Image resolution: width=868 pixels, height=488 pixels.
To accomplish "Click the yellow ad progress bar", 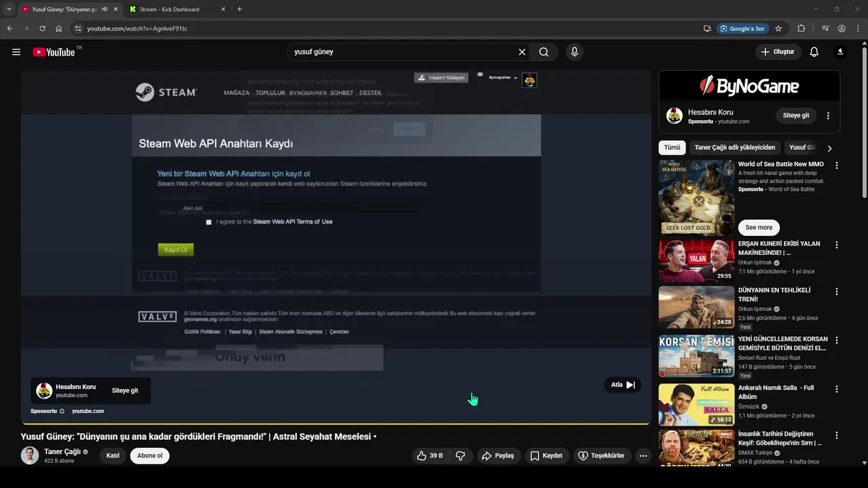I will point(336,424).
